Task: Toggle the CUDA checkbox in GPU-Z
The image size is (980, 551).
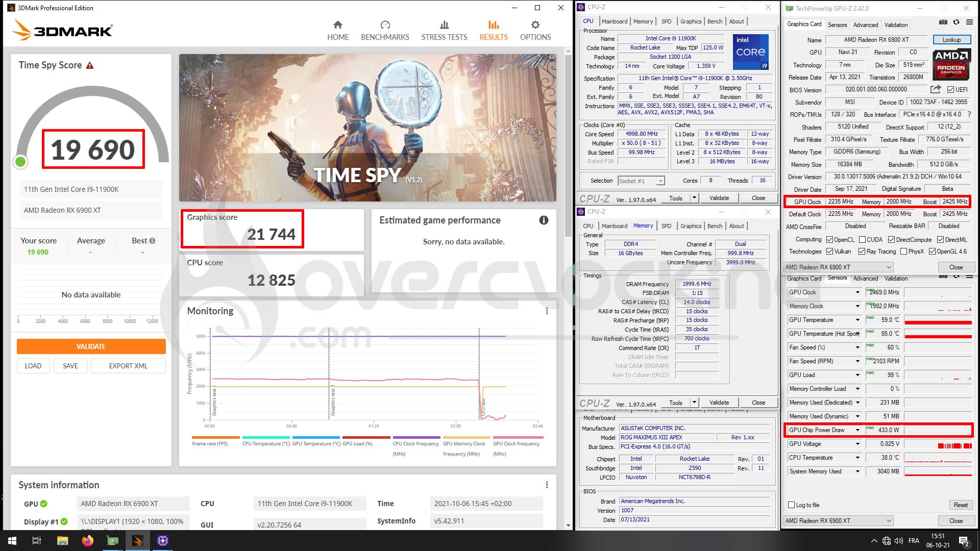Action: tap(862, 240)
